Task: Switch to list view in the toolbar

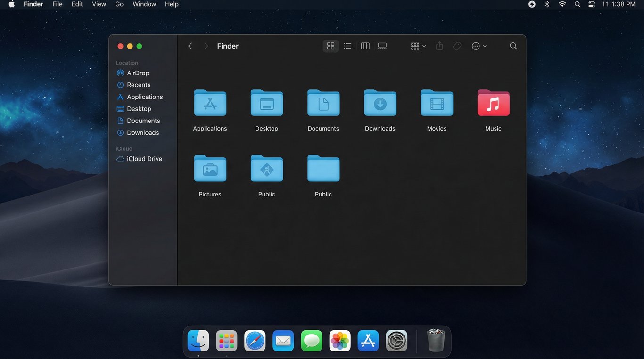Action: coord(347,46)
